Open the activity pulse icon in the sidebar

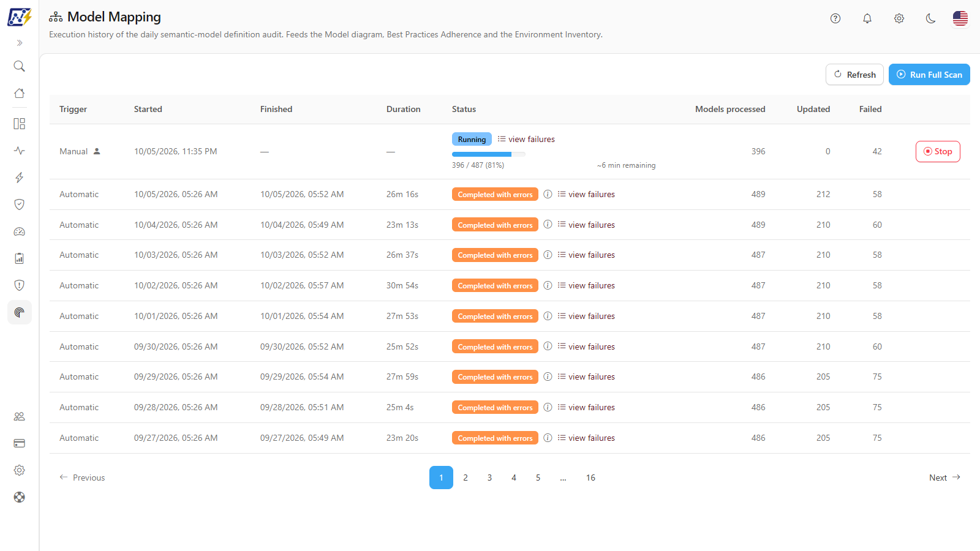pos(20,151)
